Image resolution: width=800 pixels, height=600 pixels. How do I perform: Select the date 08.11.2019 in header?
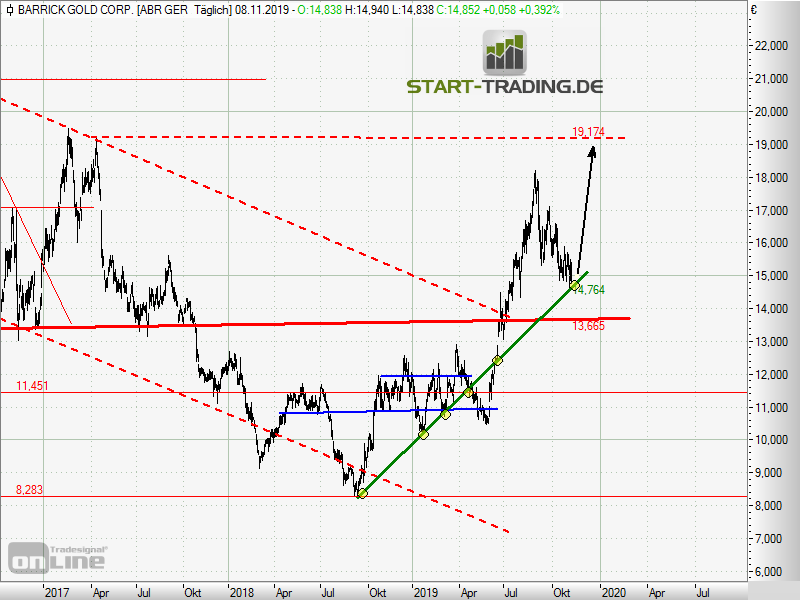[261, 10]
